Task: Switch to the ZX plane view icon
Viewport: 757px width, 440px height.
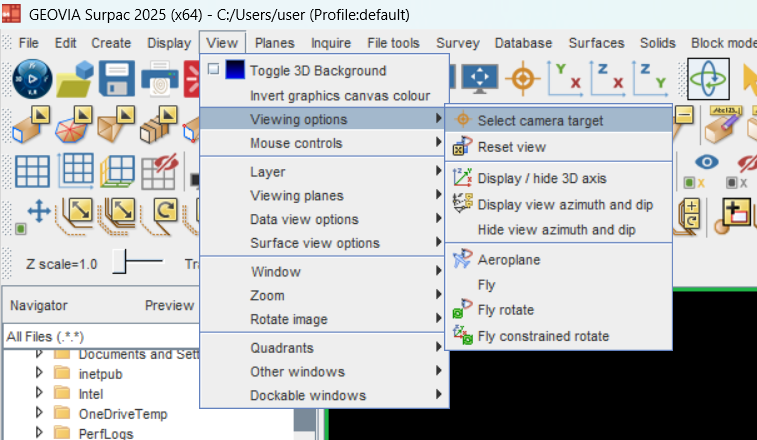Action: [607, 78]
